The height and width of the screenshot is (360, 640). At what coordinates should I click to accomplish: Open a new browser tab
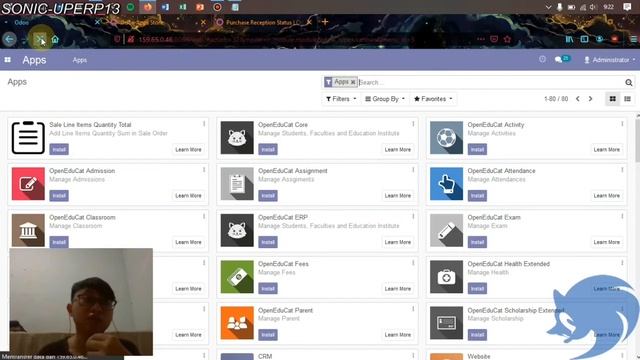click(x=325, y=22)
